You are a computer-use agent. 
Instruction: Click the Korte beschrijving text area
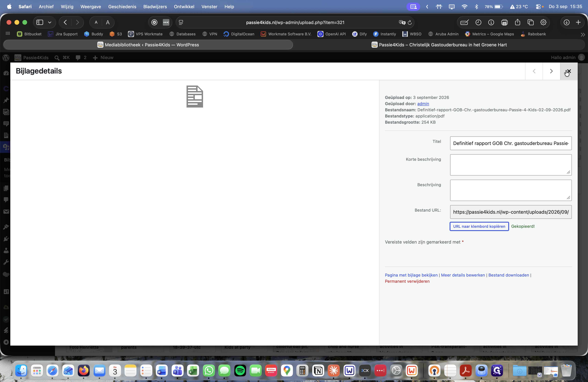[511, 165]
